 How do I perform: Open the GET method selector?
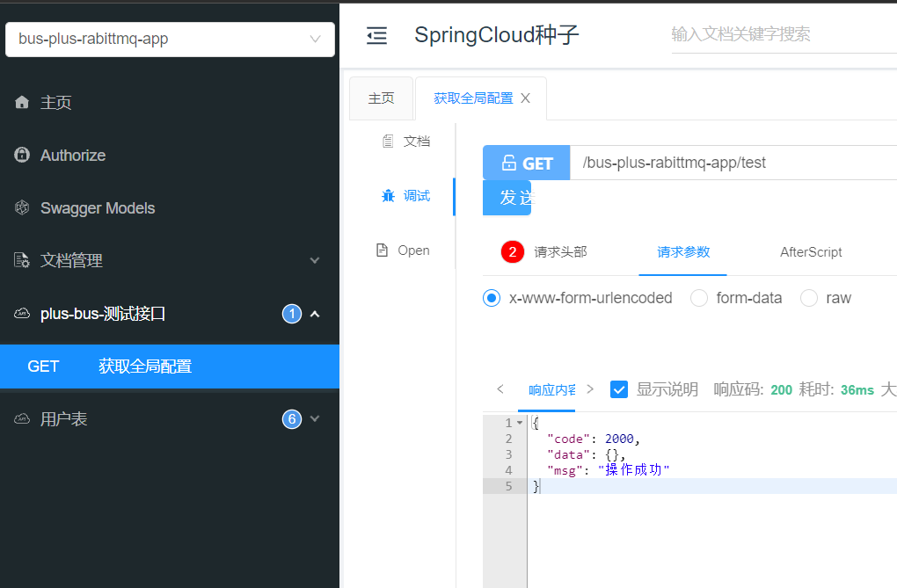pyautogui.click(x=526, y=163)
